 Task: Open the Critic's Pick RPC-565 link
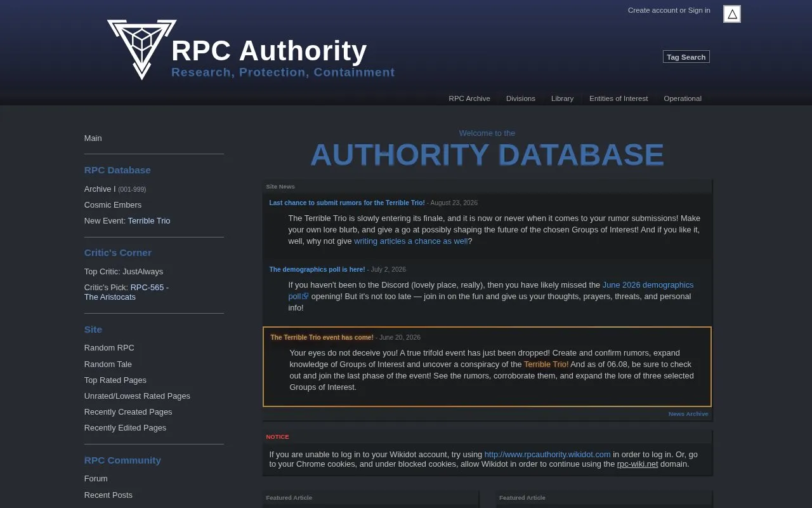click(x=126, y=292)
